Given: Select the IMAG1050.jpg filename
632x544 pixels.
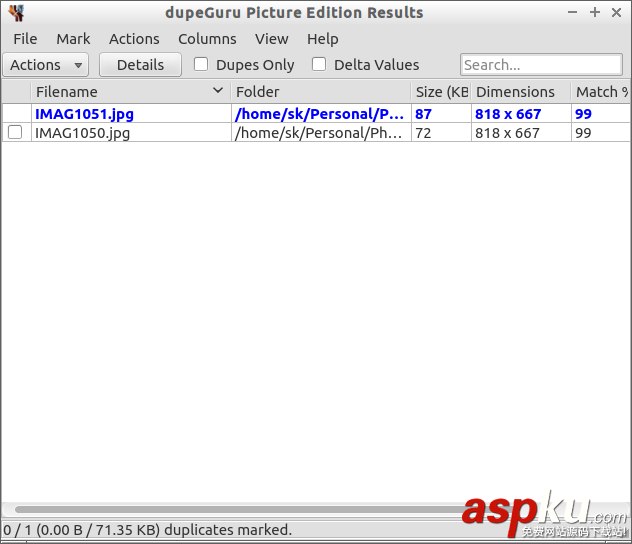Looking at the screenshot, I should coord(82,133).
